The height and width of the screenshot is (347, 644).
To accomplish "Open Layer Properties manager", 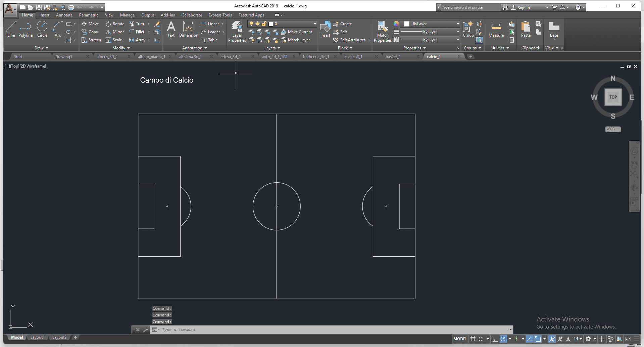I will [237, 32].
